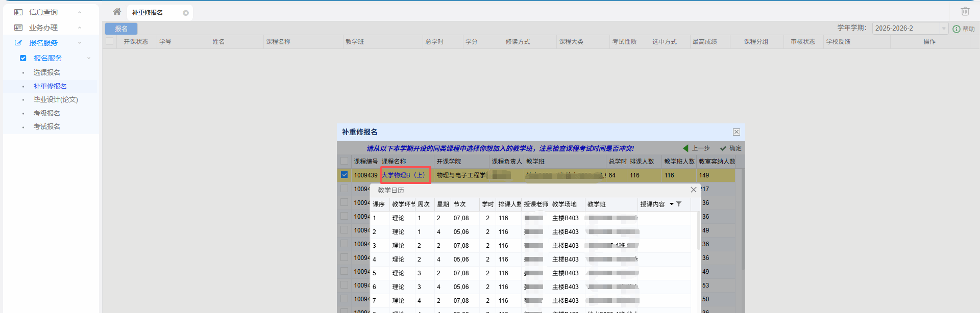
Task: Open 考试报名 from the sidebar menu
Action: coord(47,126)
